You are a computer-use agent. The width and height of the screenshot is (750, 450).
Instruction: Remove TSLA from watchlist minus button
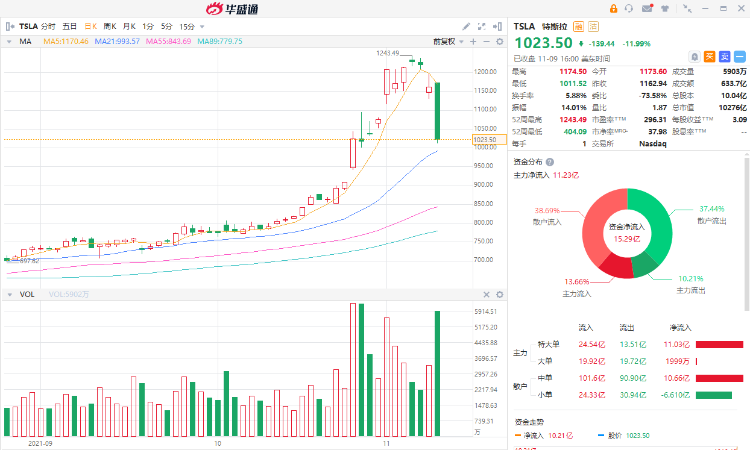(x=740, y=57)
